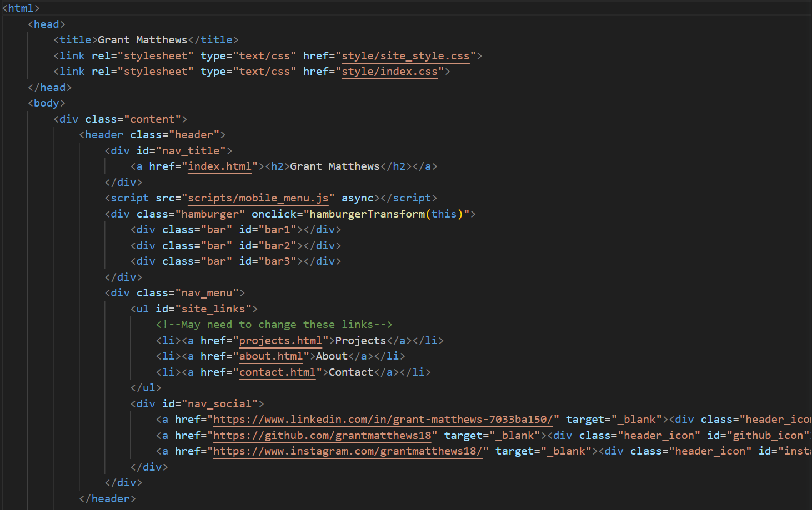Click the About link text
The image size is (812, 510).
pos(332,356)
